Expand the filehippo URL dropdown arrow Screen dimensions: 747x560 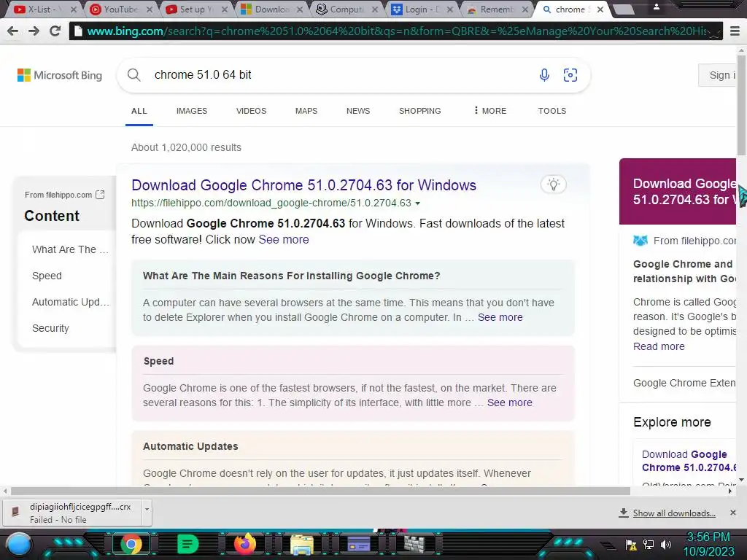417,203
